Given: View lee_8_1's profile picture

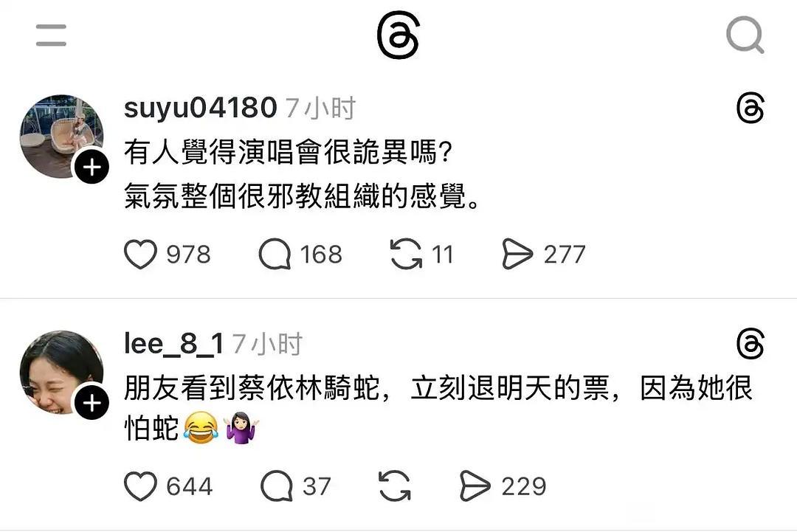Looking at the screenshot, I should pyautogui.click(x=61, y=373).
